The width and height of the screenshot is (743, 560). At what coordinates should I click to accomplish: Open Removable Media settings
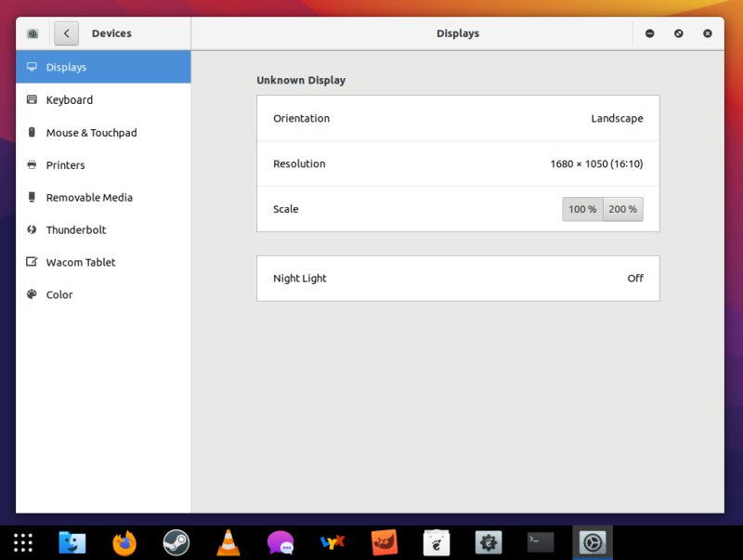87,197
